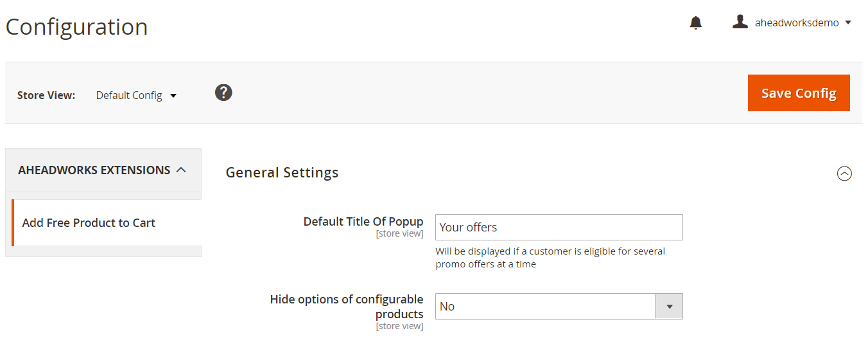The width and height of the screenshot is (868, 342).
Task: Click the arrow button of the No select box
Action: [669, 307]
